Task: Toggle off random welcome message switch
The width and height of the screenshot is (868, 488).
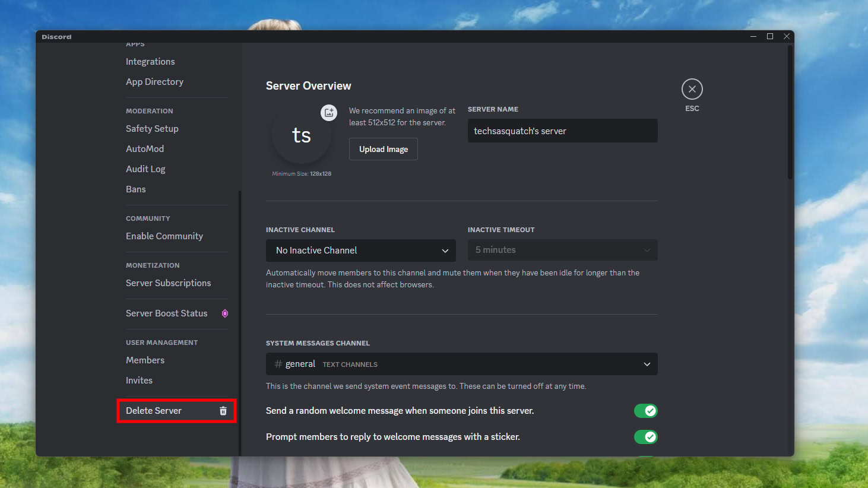Action: pos(646,411)
